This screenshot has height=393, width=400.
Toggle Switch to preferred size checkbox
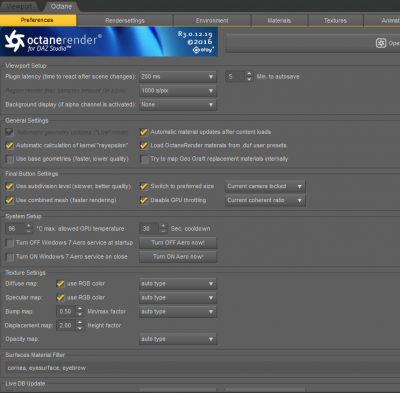[144, 186]
